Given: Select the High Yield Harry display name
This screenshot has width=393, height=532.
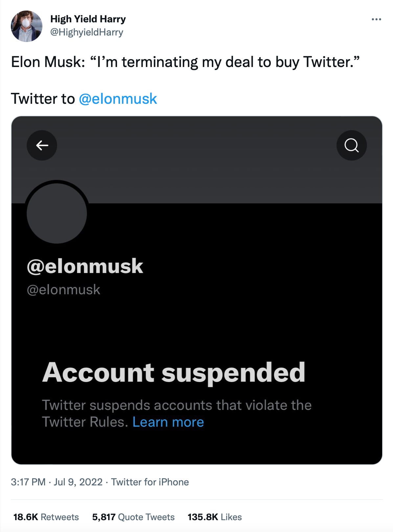Looking at the screenshot, I should point(87,19).
